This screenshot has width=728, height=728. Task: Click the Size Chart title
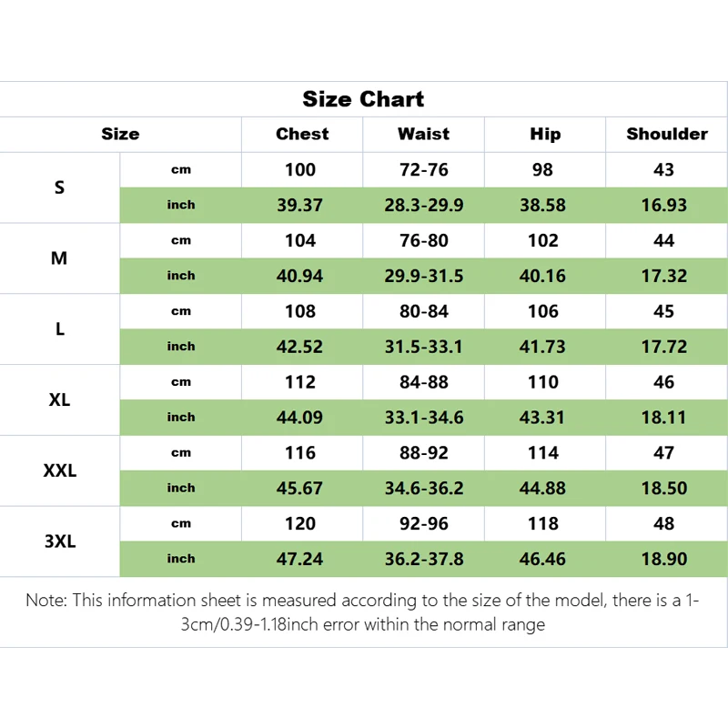point(363,99)
